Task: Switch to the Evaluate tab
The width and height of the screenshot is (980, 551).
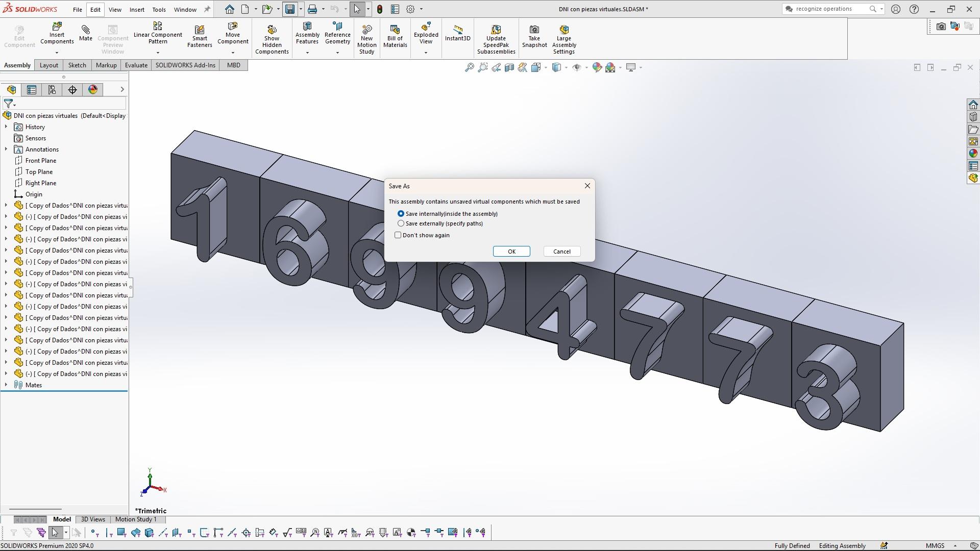Action: point(136,65)
